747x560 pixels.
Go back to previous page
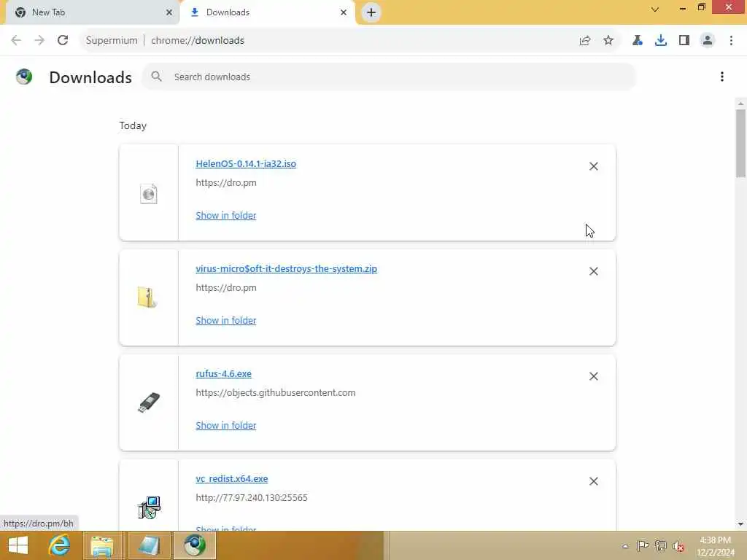point(16,41)
